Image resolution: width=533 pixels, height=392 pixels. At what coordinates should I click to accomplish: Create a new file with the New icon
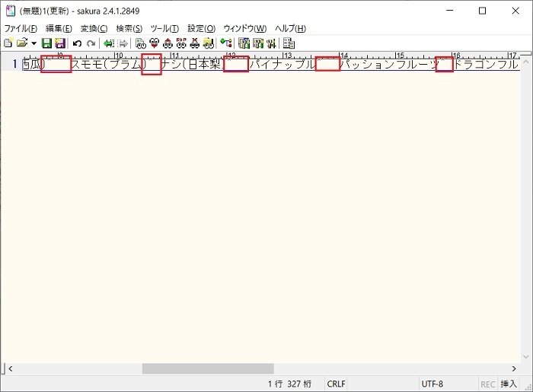(8, 43)
